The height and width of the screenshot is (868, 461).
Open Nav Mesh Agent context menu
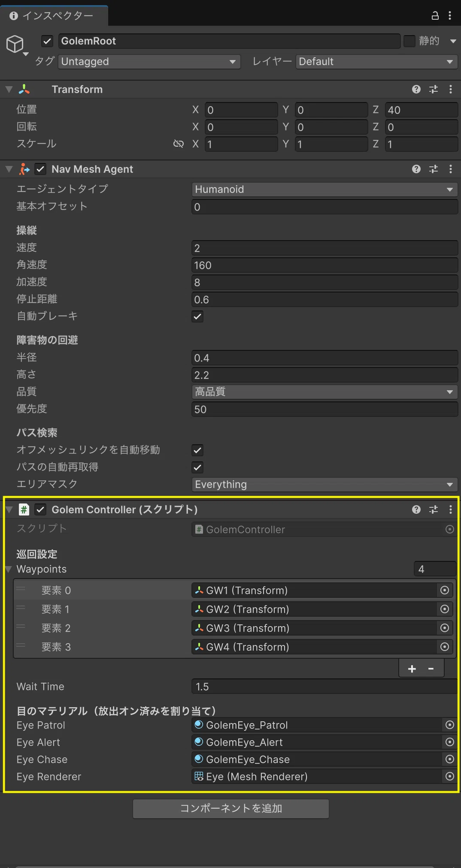tap(450, 169)
